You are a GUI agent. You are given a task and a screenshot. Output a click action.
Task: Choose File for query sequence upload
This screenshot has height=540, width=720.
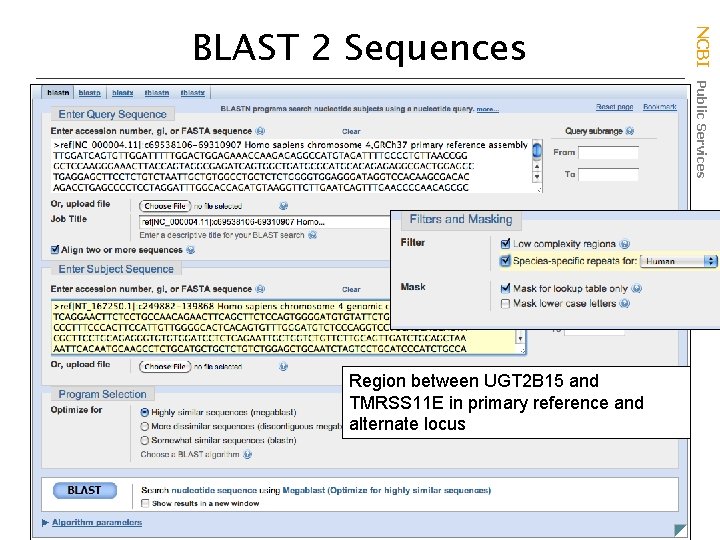165,206
